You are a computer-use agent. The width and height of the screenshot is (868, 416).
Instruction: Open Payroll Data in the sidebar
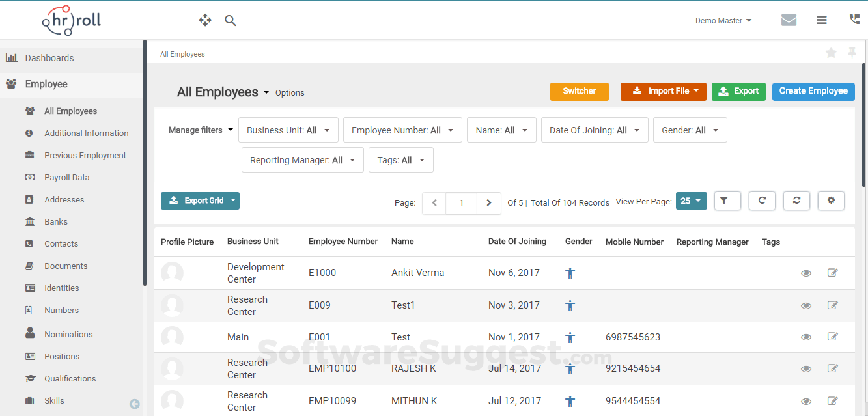(66, 177)
